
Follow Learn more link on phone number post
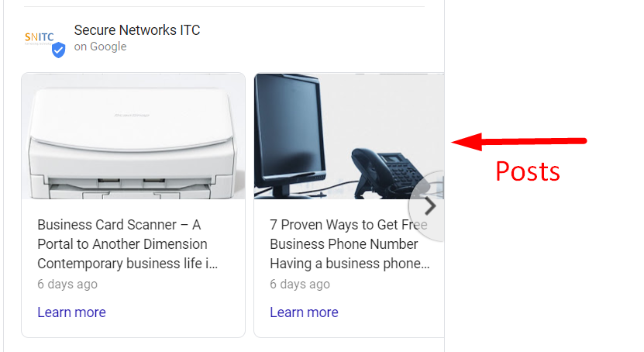click(304, 312)
